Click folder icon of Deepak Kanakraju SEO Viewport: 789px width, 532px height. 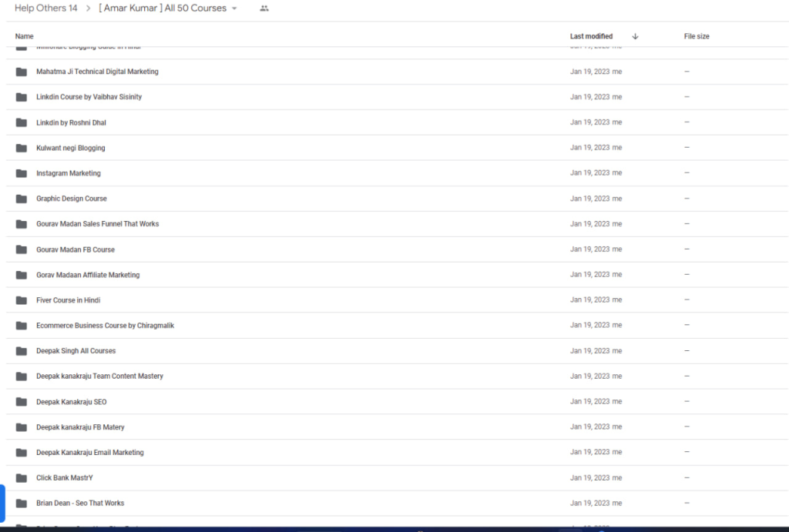(x=21, y=402)
